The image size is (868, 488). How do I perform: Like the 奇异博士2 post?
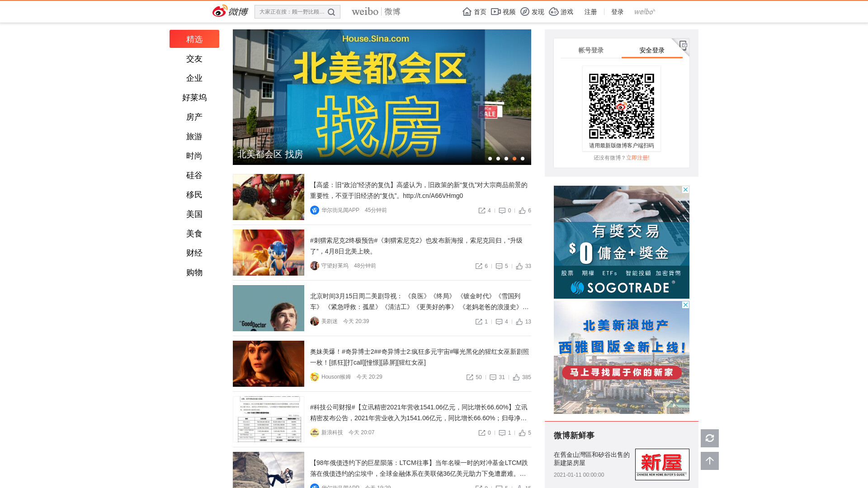[x=516, y=377]
